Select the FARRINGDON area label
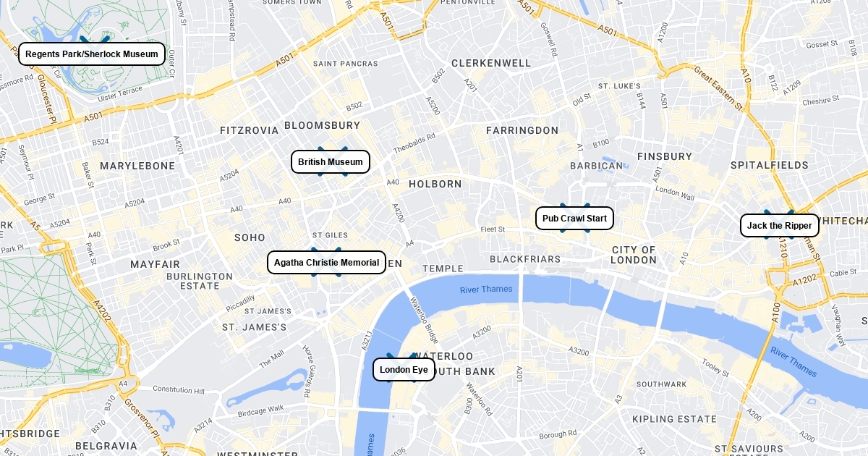The image size is (868, 456). click(522, 130)
